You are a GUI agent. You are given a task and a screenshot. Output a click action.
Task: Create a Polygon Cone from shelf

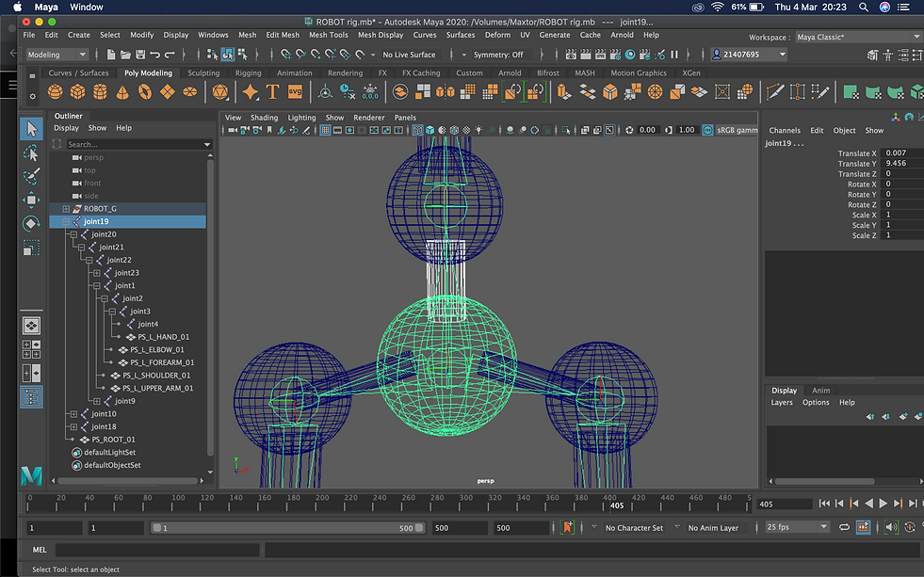click(122, 92)
